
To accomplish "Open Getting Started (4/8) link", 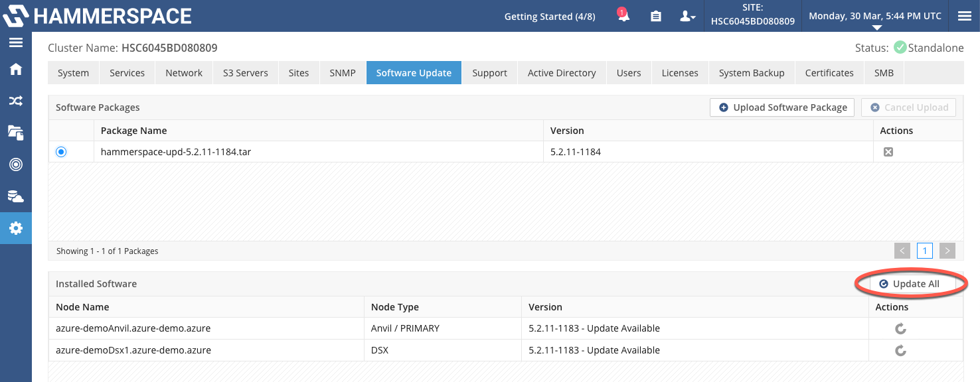I will [550, 16].
